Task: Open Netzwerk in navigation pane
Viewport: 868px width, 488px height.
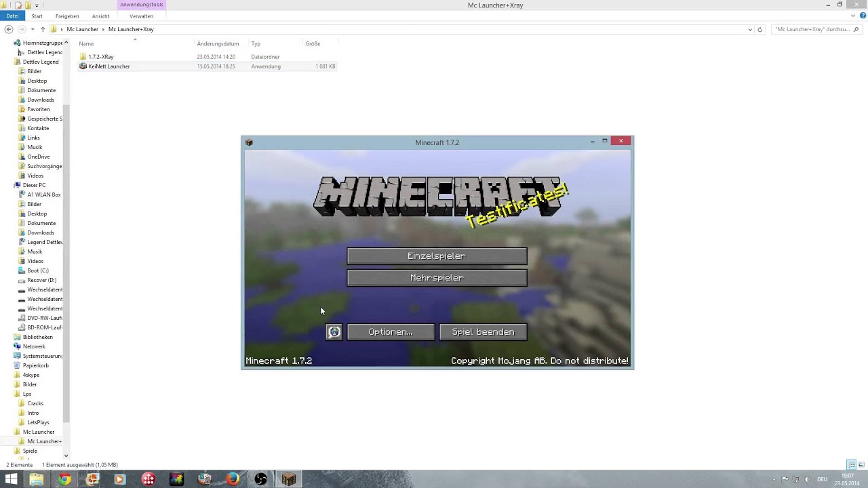Action: (34, 346)
